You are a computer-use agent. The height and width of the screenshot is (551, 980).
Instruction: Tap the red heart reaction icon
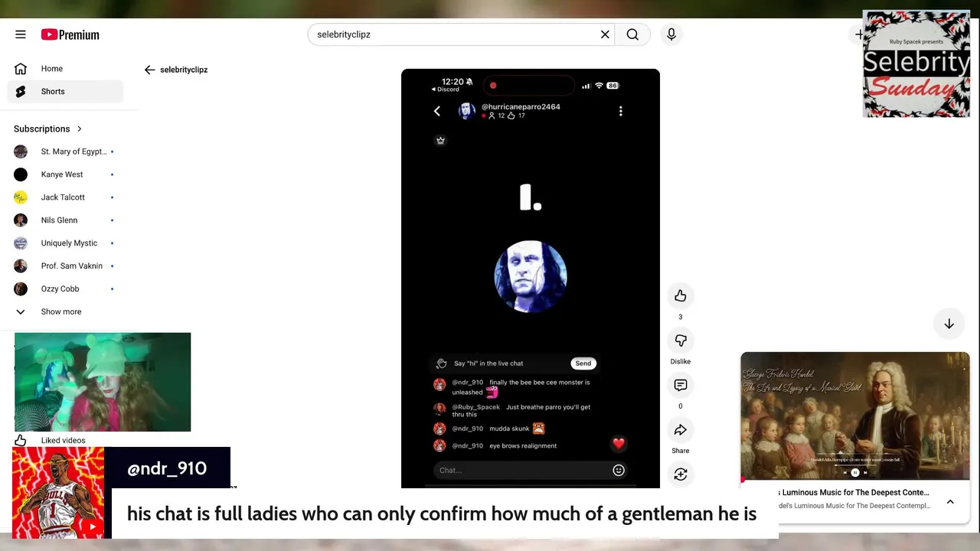pos(619,443)
